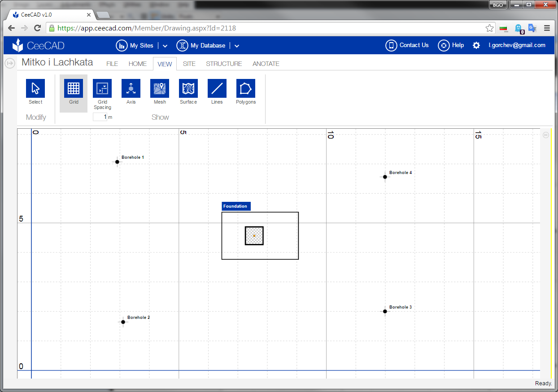
Task: Select the Borehole 4 point
Action: [x=385, y=177]
